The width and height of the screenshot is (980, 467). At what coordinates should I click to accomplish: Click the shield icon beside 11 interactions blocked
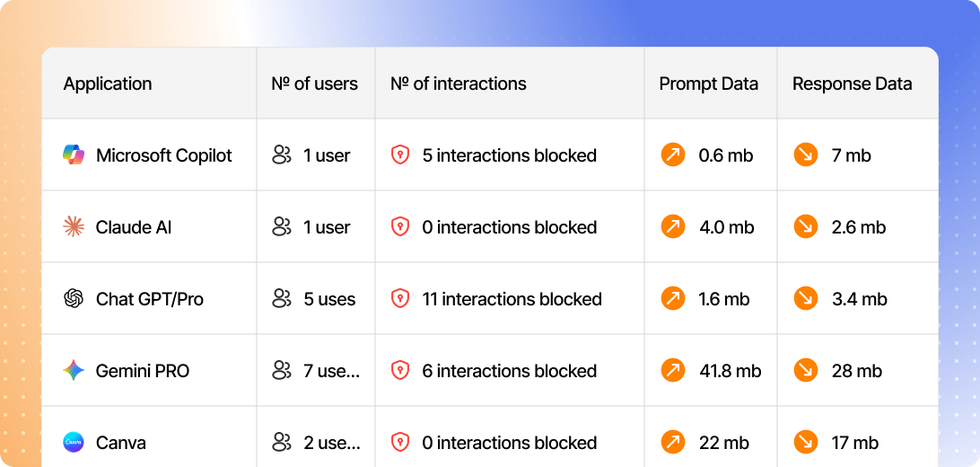pyautogui.click(x=400, y=299)
